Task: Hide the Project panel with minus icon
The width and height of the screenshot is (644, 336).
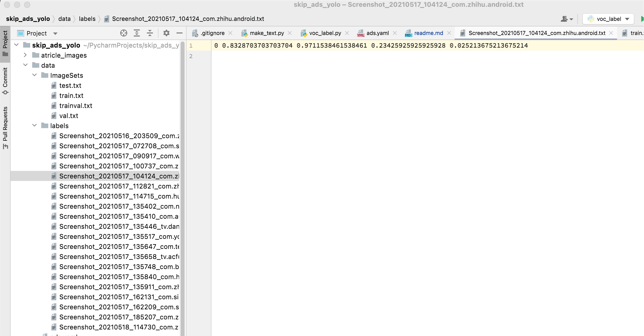Action: (x=179, y=33)
